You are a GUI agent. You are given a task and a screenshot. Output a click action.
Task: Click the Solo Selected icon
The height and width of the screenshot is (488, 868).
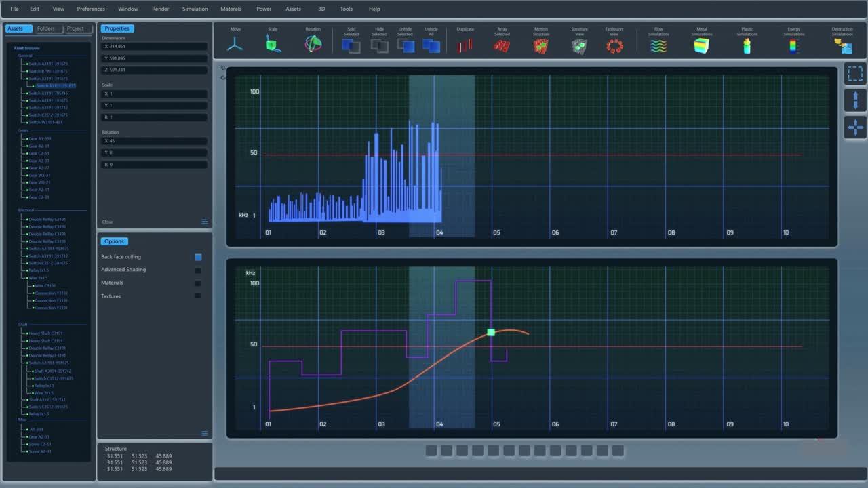(x=351, y=45)
